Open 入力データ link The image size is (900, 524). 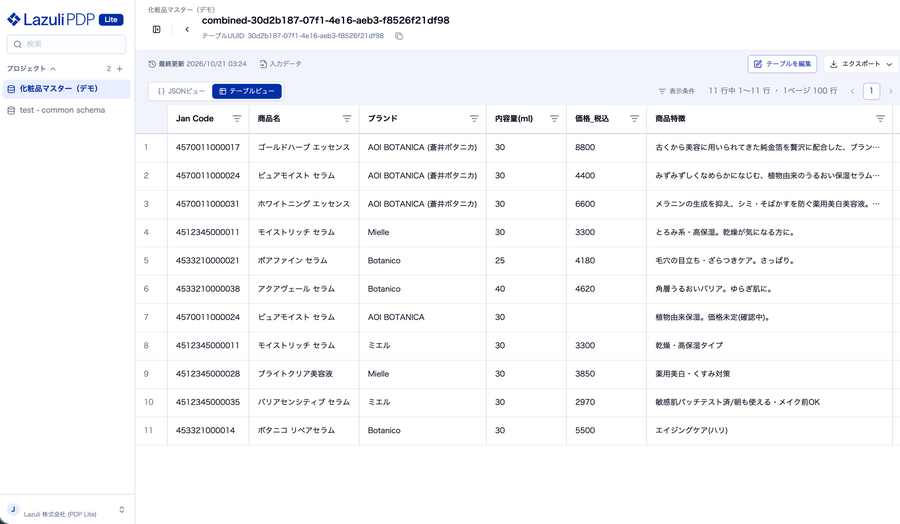click(280, 64)
